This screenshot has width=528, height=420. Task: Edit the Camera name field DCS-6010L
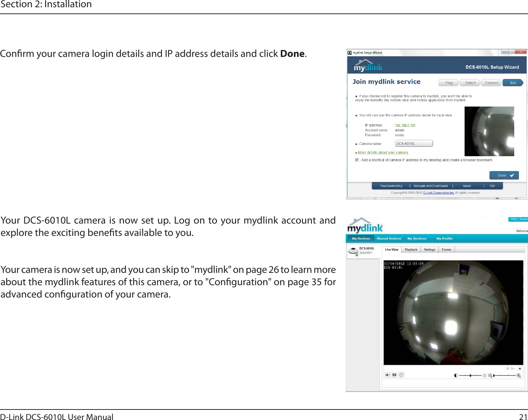pos(413,144)
